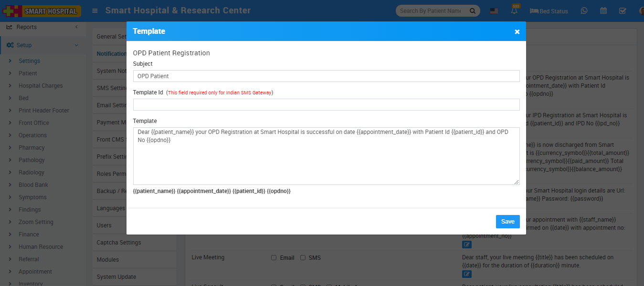Open Settings in sidebar

(x=29, y=61)
